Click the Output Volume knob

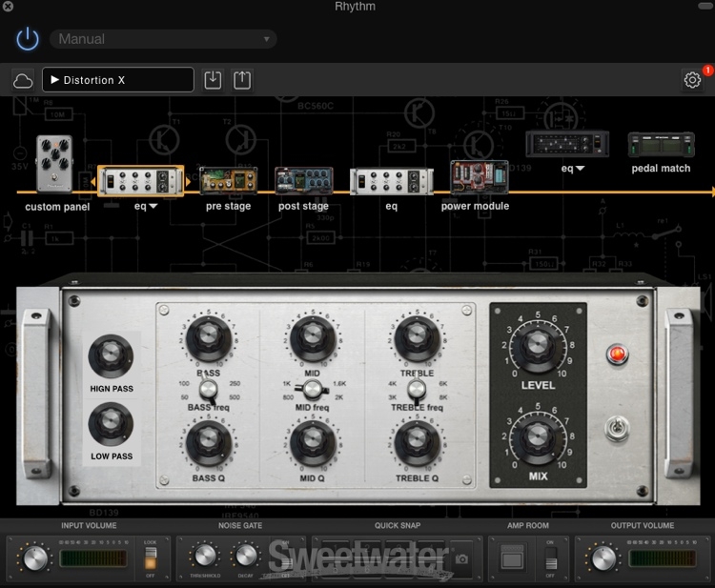pyautogui.click(x=603, y=558)
